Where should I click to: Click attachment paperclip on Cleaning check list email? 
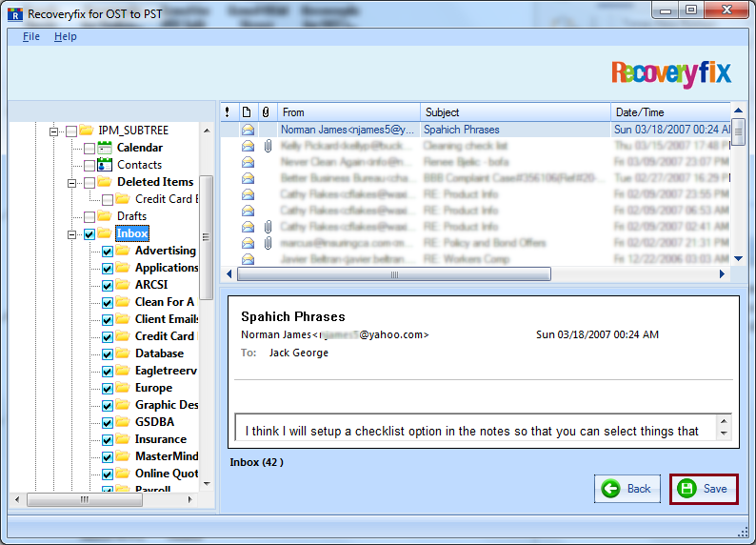269,146
